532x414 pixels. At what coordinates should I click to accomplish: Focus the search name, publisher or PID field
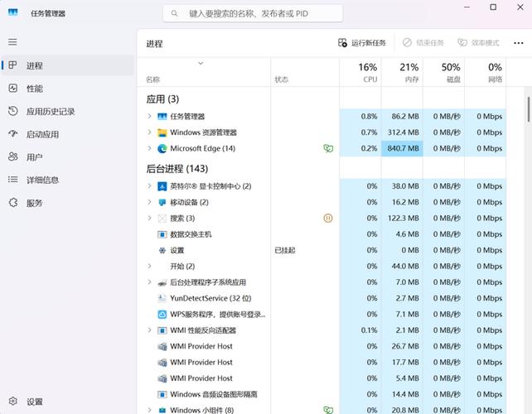tap(253, 13)
